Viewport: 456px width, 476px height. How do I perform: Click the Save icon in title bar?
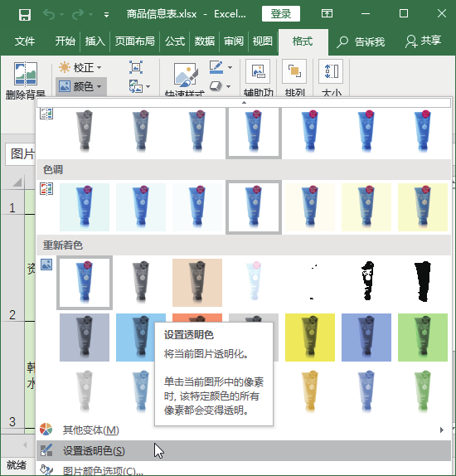pos(25,14)
